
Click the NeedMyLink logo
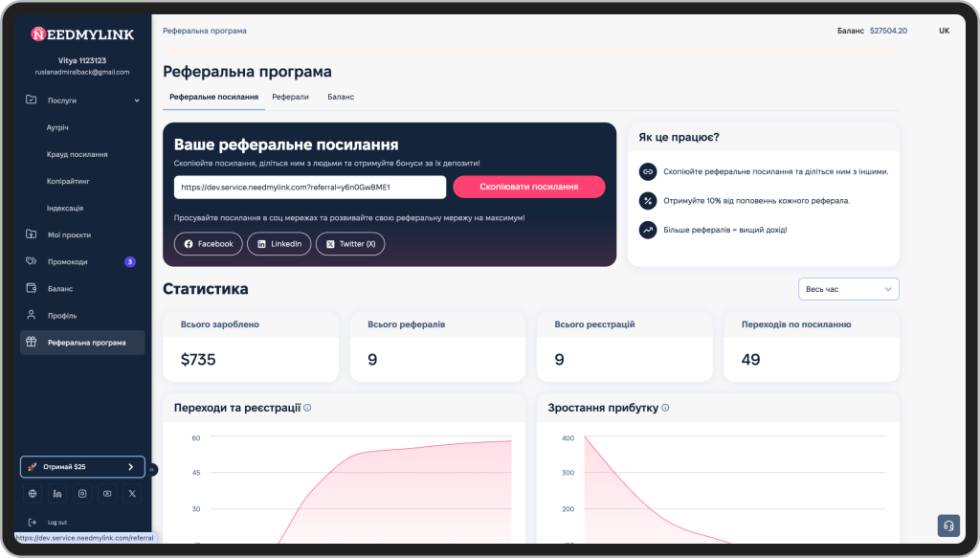click(x=82, y=34)
